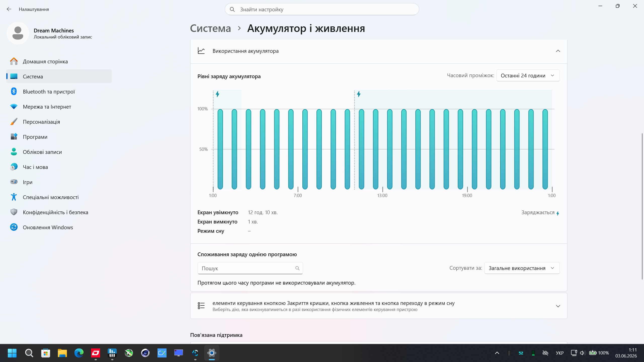
Task: Open Часовий проміжок dropdown Останні 24 години
Action: (528, 75)
